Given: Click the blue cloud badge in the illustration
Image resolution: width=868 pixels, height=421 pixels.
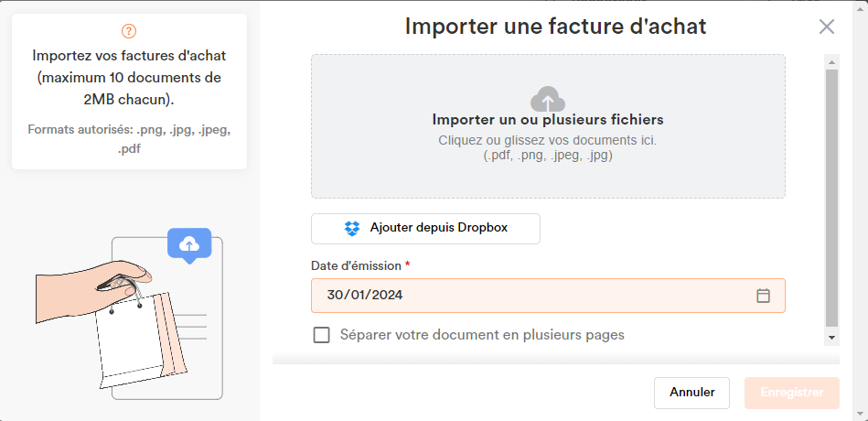Looking at the screenshot, I should pyautogui.click(x=189, y=243).
